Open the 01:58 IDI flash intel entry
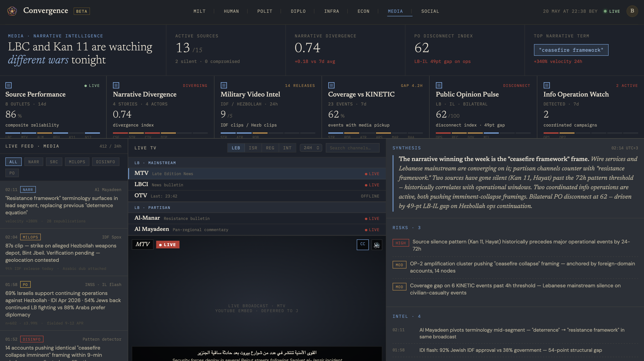 (515, 350)
